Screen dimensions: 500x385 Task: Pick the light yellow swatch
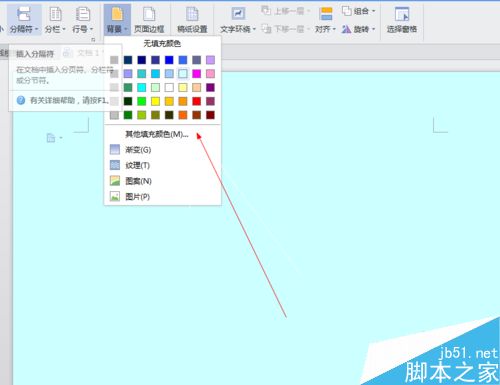pyautogui.click(x=183, y=87)
